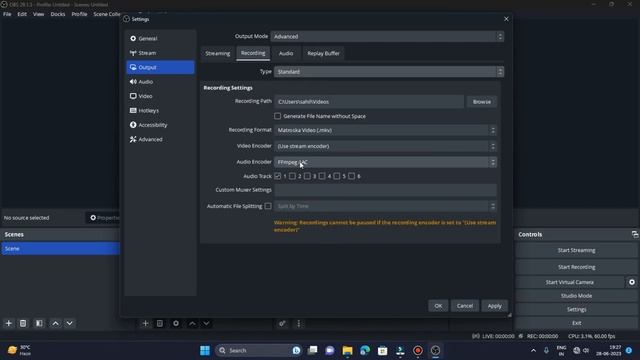Open Windows Start menu

coord(205,350)
